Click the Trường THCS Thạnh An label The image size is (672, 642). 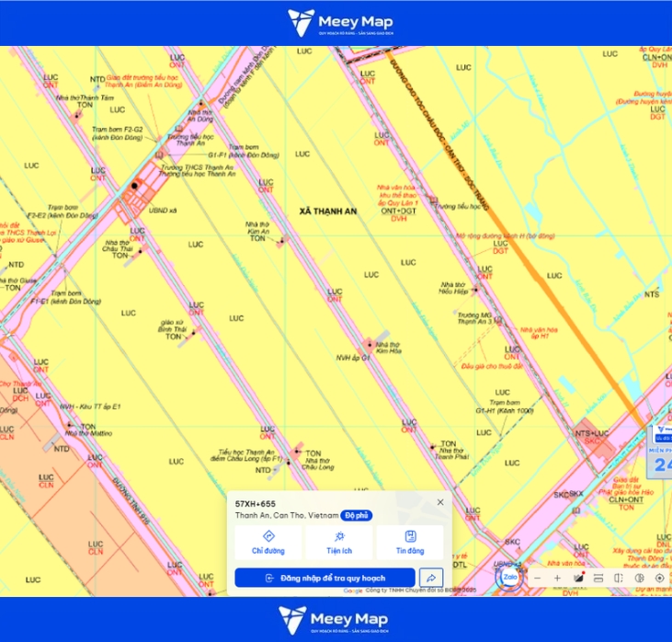(x=197, y=167)
